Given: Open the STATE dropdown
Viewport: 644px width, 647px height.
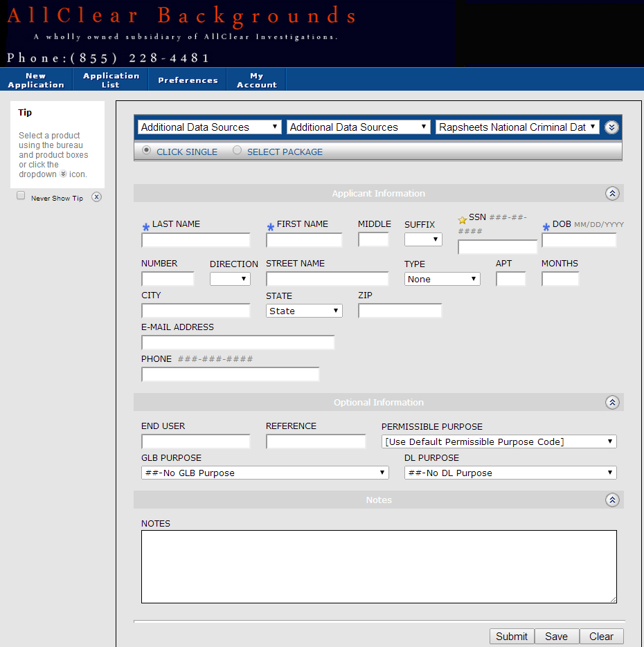Looking at the screenshot, I should (304, 311).
